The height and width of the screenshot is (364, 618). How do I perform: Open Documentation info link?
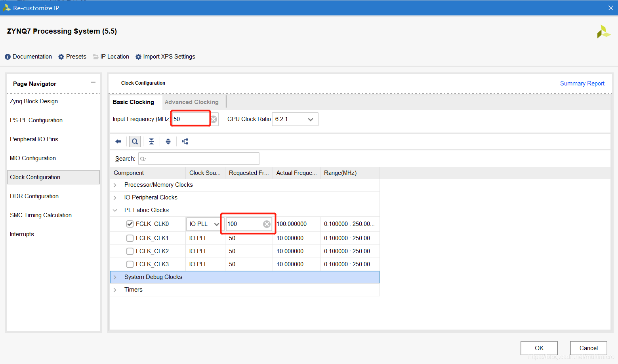tap(28, 57)
